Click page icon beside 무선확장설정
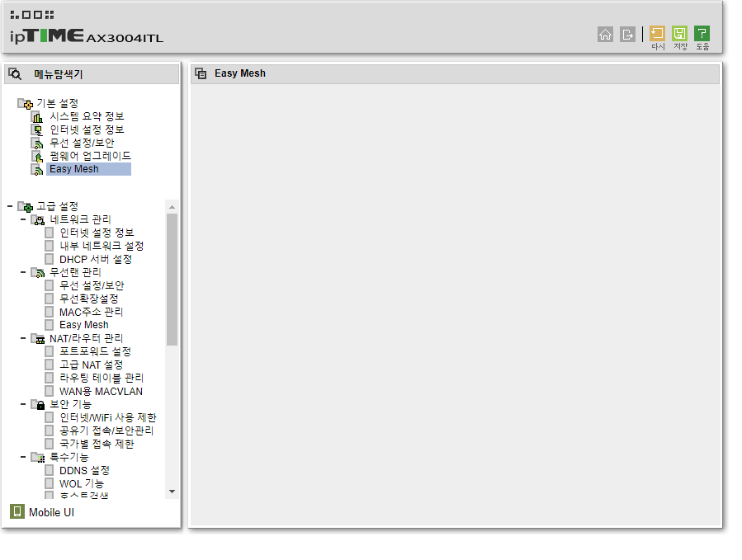742x560 pixels. pyautogui.click(x=50, y=299)
